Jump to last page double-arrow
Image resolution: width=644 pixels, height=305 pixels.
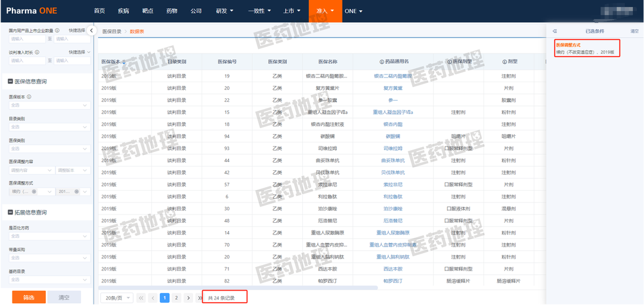coord(200,297)
